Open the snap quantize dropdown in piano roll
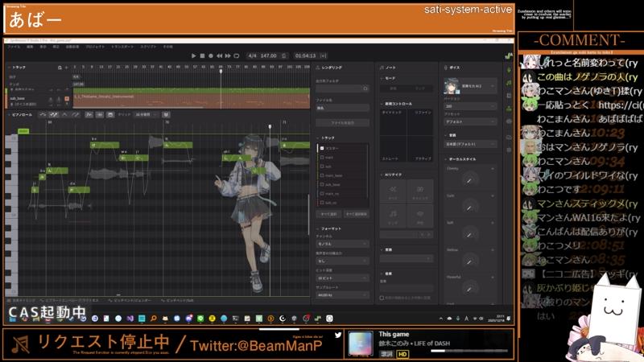The height and width of the screenshot is (362, 644). [x=146, y=115]
